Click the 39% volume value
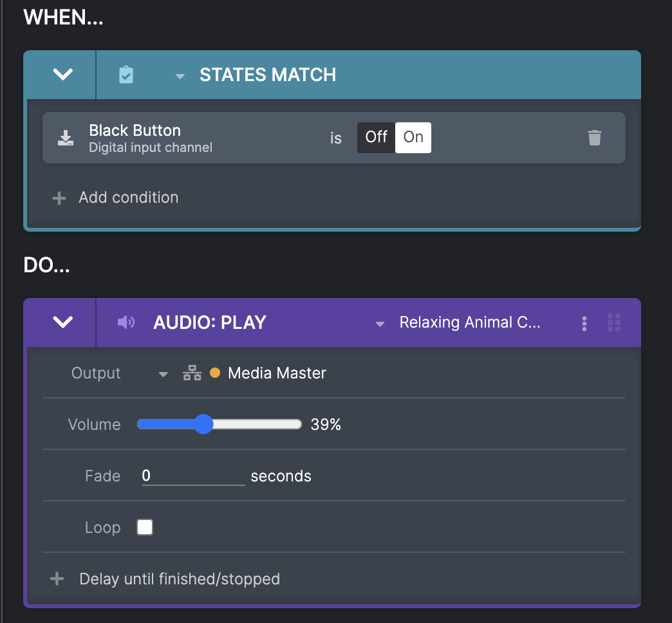Viewport: 672px width, 623px height. point(326,425)
